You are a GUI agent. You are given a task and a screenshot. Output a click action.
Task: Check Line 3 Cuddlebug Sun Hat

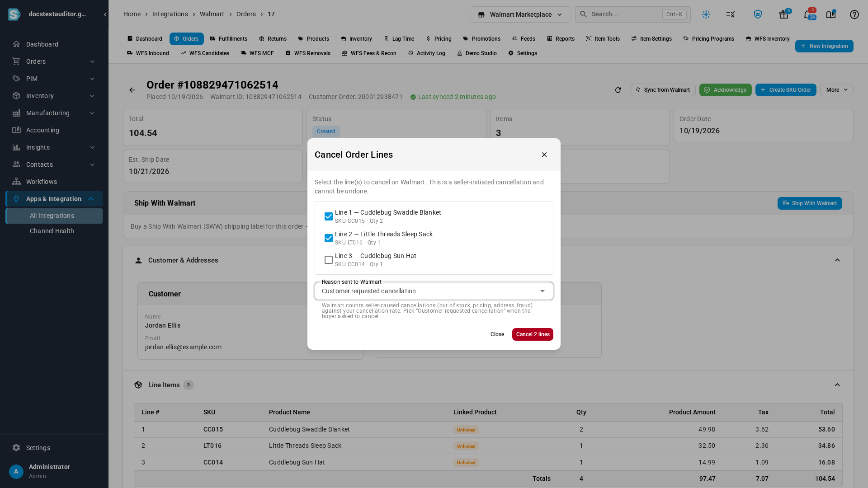point(329,260)
